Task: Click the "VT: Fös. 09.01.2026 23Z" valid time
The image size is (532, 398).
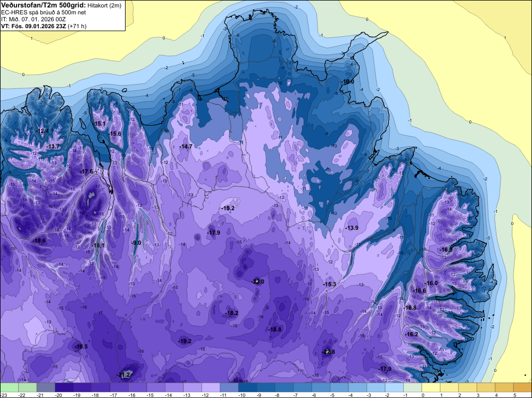Action: [x=34, y=26]
